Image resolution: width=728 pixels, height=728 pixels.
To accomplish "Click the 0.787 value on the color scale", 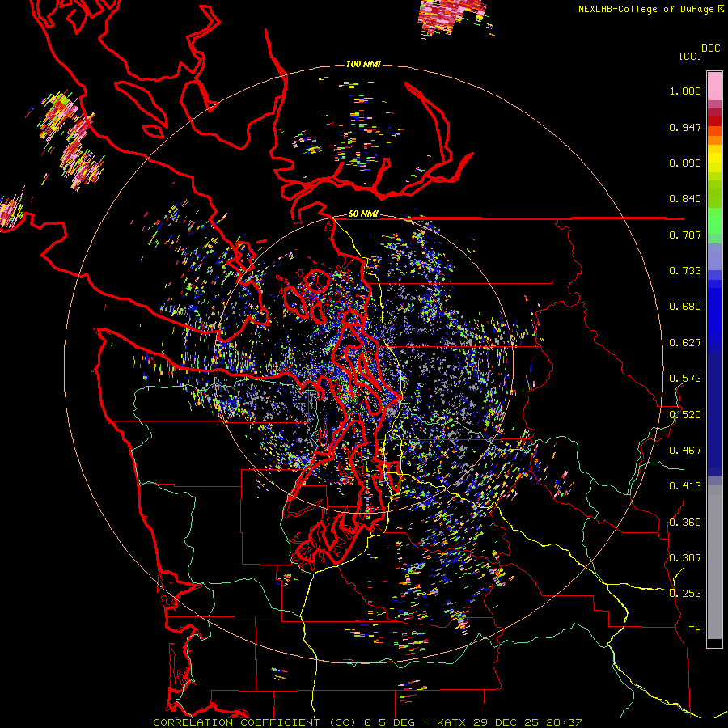I will point(685,235).
